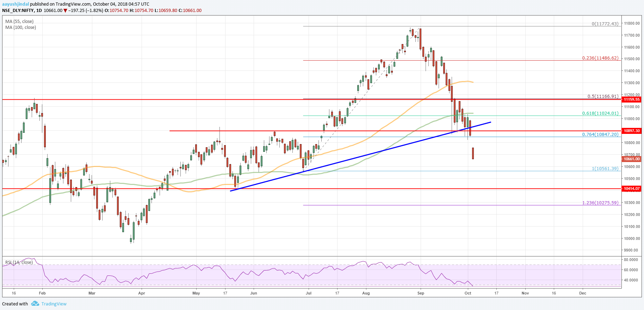Click the 60.0000 RSI scale value
The width and height of the screenshot is (644, 310).
631,270
